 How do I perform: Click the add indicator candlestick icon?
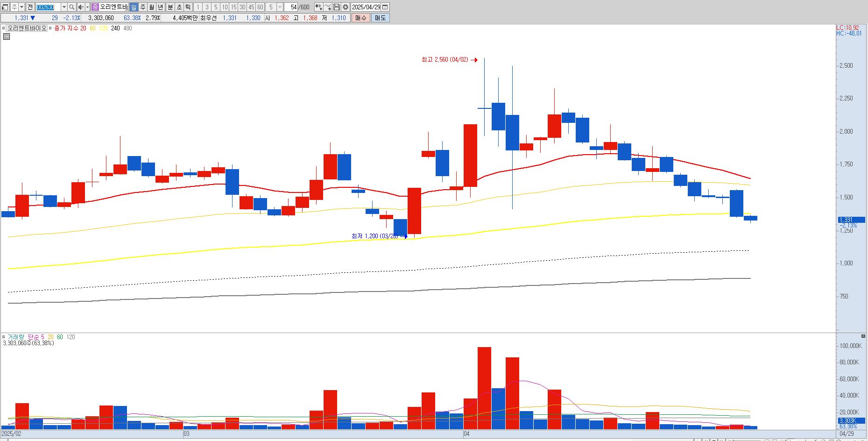318,7
